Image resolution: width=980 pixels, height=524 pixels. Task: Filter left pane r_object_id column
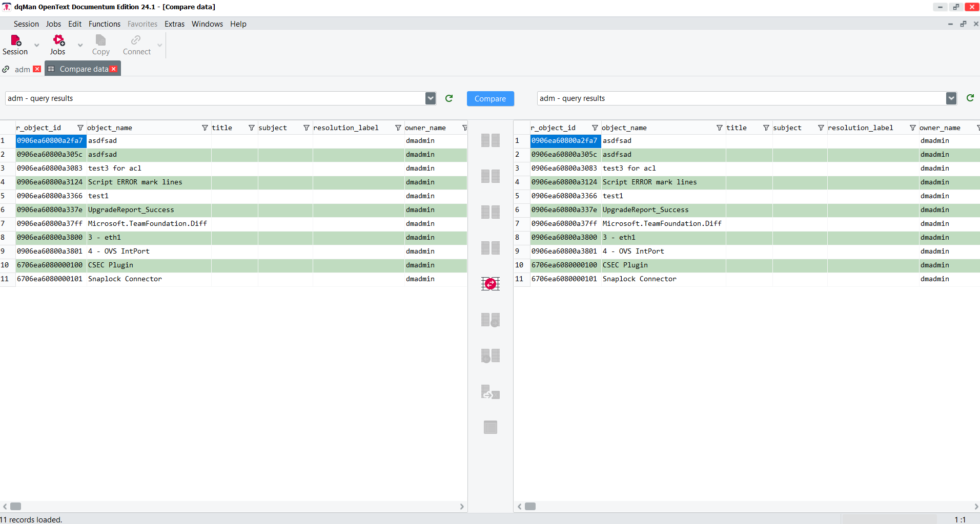click(80, 128)
